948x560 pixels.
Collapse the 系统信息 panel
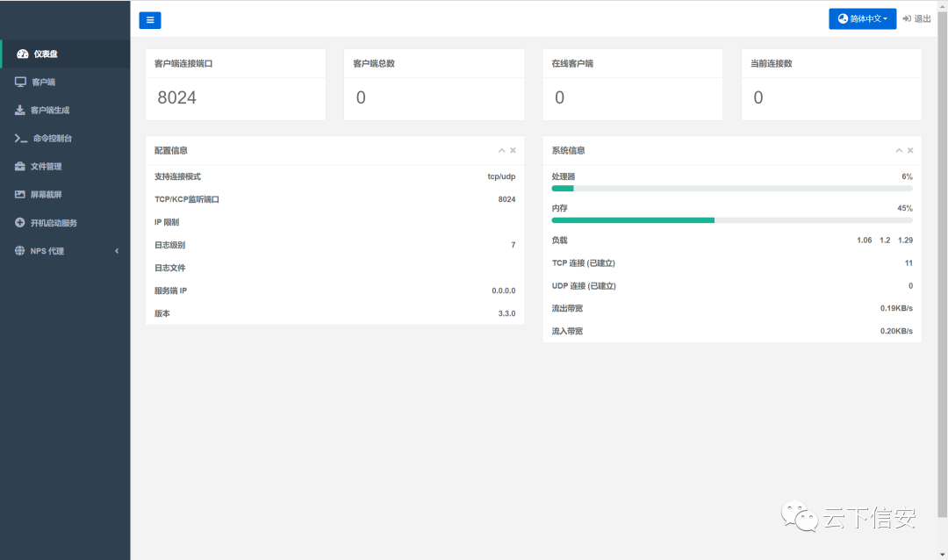coord(899,151)
